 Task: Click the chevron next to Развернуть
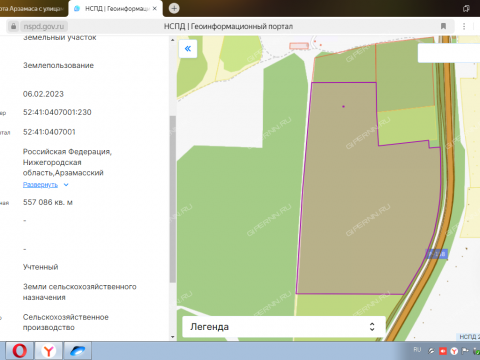pos(66,185)
